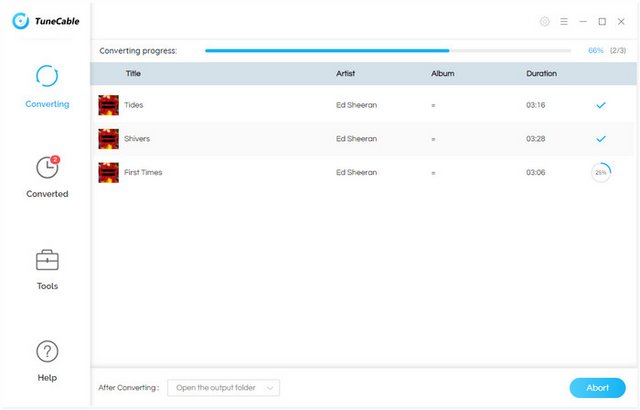Close the TuneCable window
The width and height of the screenshot is (640, 410).
(x=621, y=22)
